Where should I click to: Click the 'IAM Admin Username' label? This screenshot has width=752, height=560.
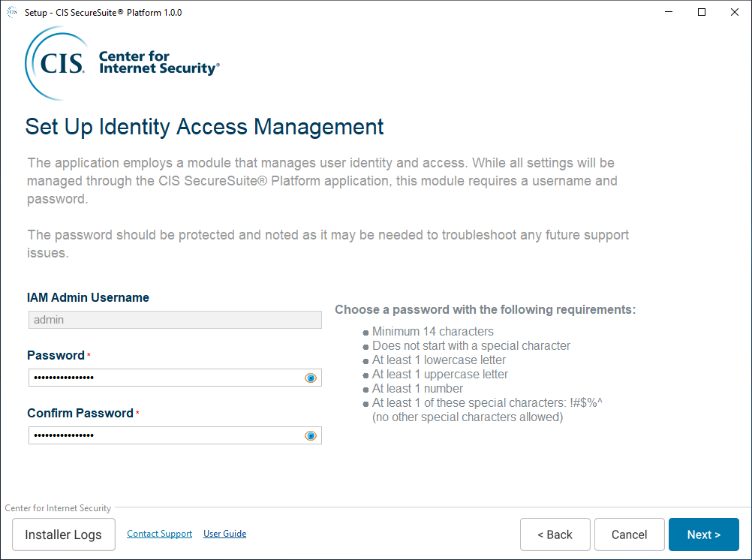(88, 297)
